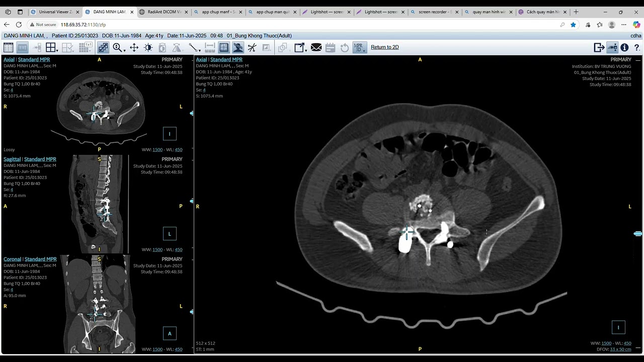Click WL 450 value in main view

(627, 343)
